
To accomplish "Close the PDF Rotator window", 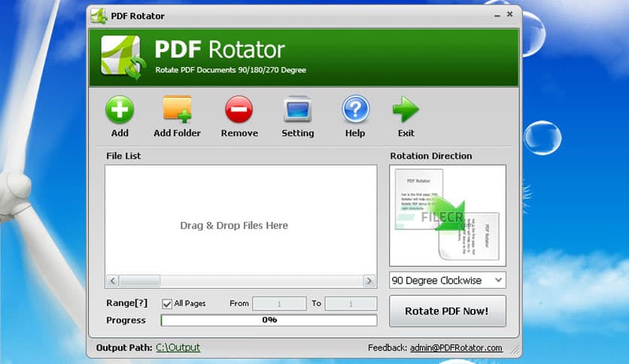I will coord(509,14).
